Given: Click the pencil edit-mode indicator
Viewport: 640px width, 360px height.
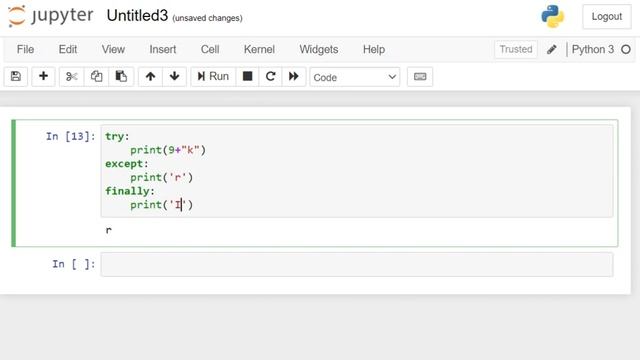Looking at the screenshot, I should (552, 49).
